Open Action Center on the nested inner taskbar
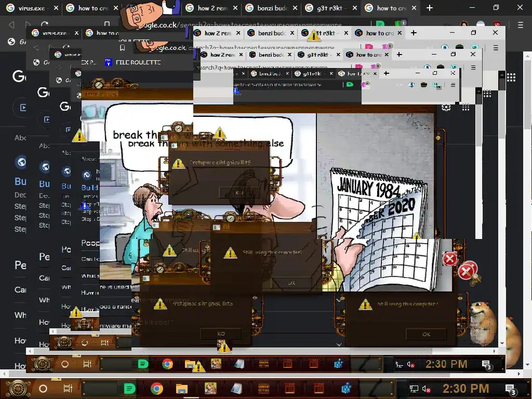The width and height of the screenshot is (532, 399). 487,365
